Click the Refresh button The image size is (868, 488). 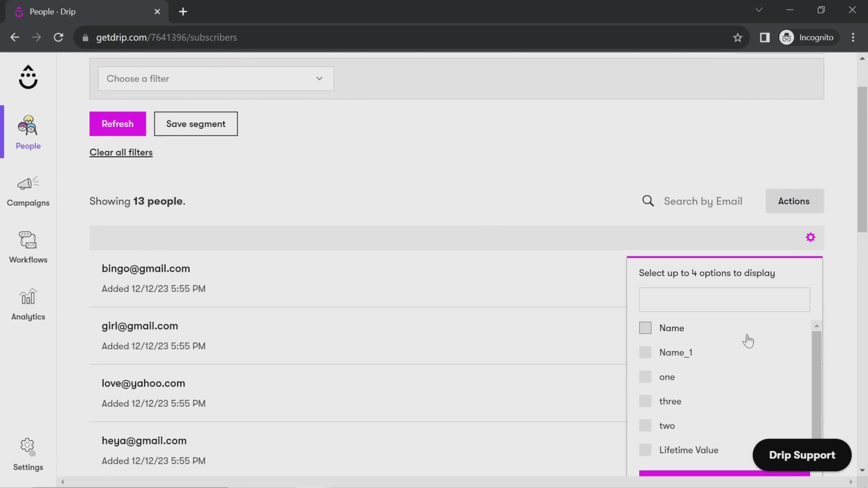(118, 123)
